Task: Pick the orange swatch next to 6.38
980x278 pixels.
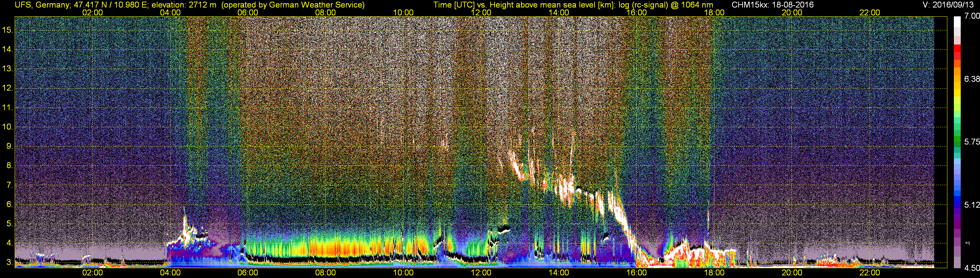Action: (x=957, y=79)
